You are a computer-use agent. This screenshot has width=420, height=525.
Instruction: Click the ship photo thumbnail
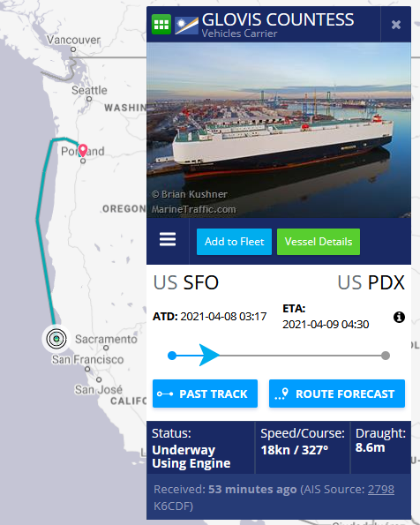tap(279, 130)
